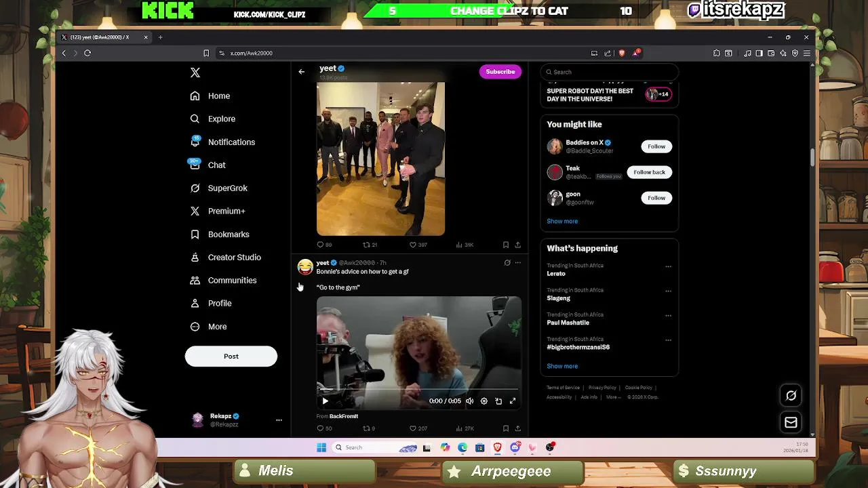Open floating Messages envelope button
868x488 pixels.
[791, 423]
